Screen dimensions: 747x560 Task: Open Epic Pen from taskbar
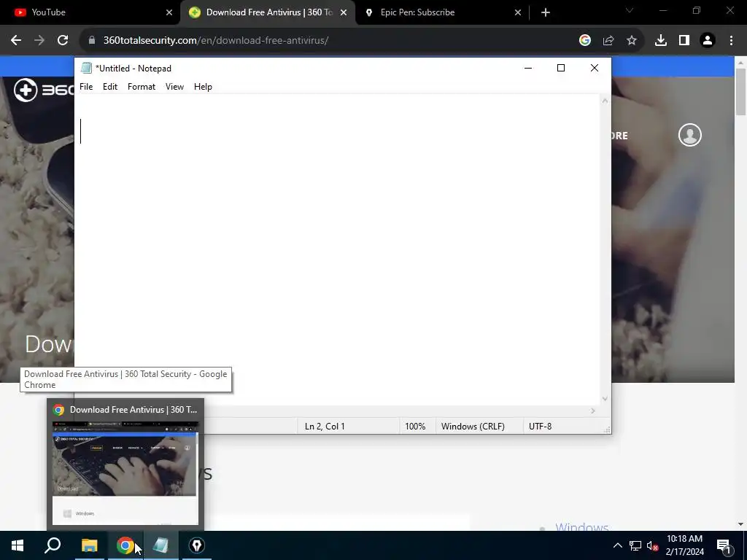point(197,545)
